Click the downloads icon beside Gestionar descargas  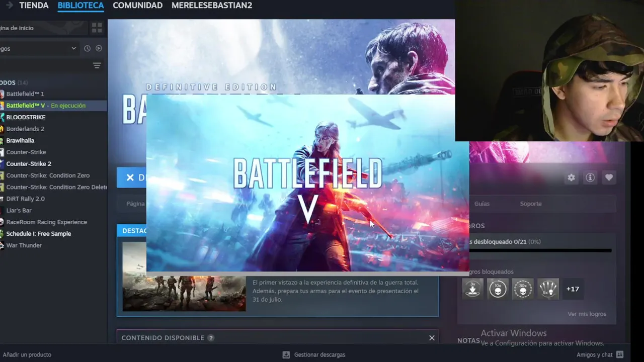click(x=286, y=354)
